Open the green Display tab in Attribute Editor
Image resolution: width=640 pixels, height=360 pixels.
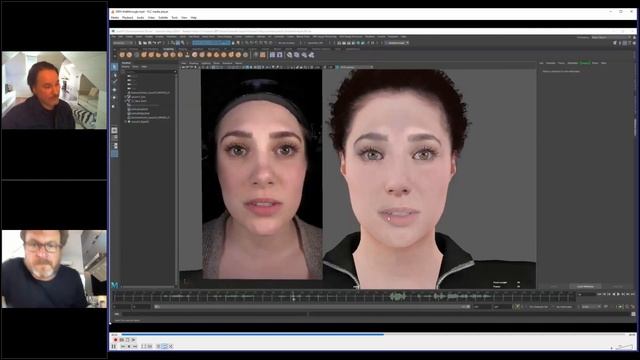click(585, 63)
